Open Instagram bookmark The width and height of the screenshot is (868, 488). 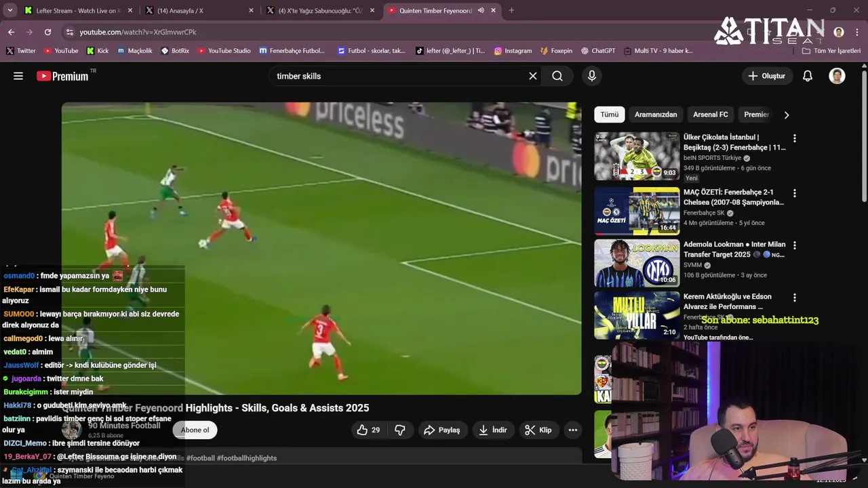pyautogui.click(x=513, y=51)
